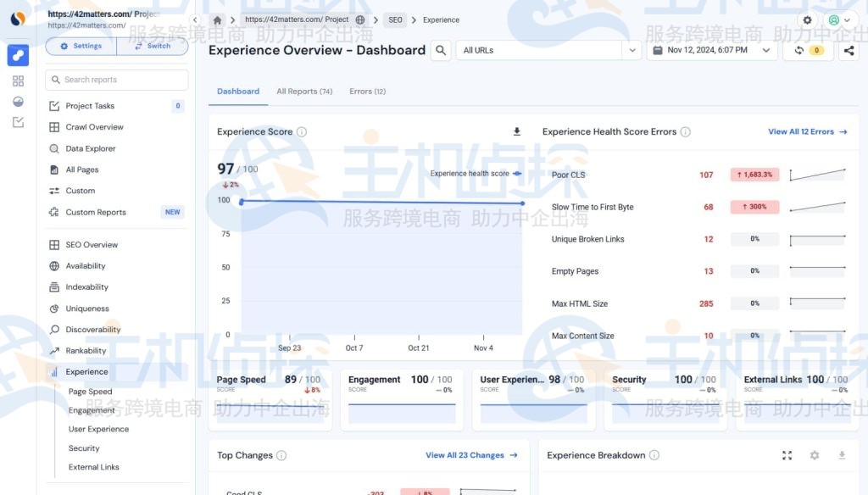This screenshot has width=868, height=495.
Task: Open the Crawl Overview panel icon
Action: tap(53, 127)
